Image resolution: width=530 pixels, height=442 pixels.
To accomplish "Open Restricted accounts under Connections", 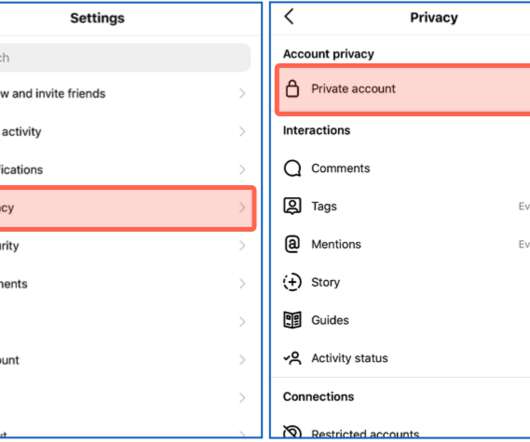I will click(x=401, y=433).
